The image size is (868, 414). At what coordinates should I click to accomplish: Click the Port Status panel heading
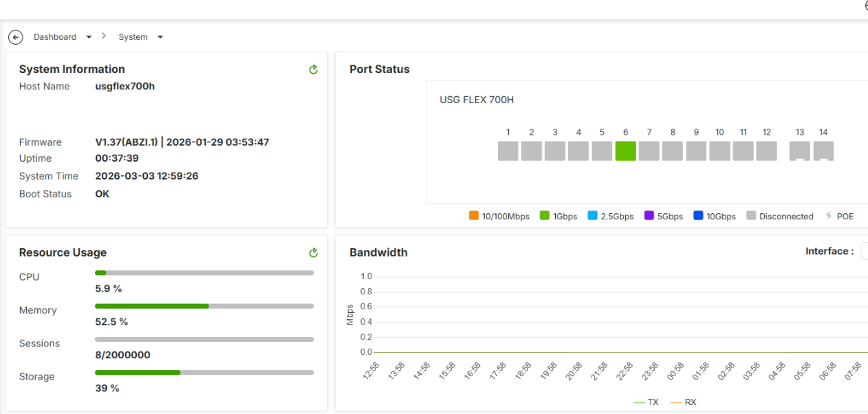pyautogui.click(x=380, y=69)
